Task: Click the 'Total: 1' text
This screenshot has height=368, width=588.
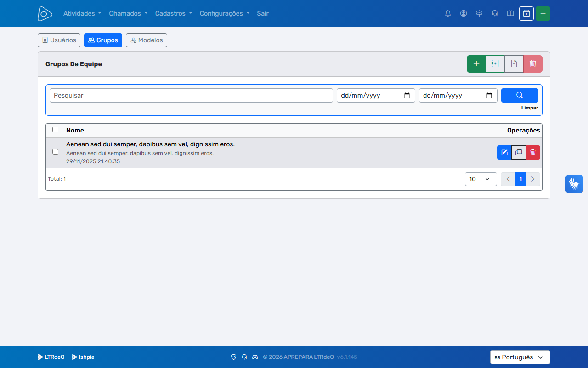Action: [x=57, y=179]
